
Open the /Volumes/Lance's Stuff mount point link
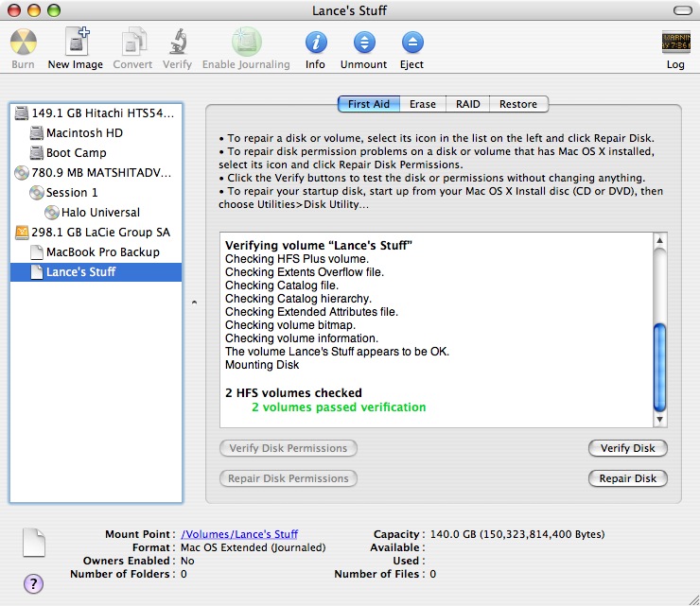pos(239,534)
